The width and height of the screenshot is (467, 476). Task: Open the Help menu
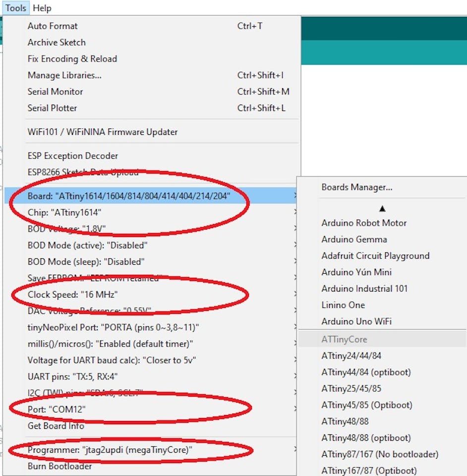click(42, 8)
